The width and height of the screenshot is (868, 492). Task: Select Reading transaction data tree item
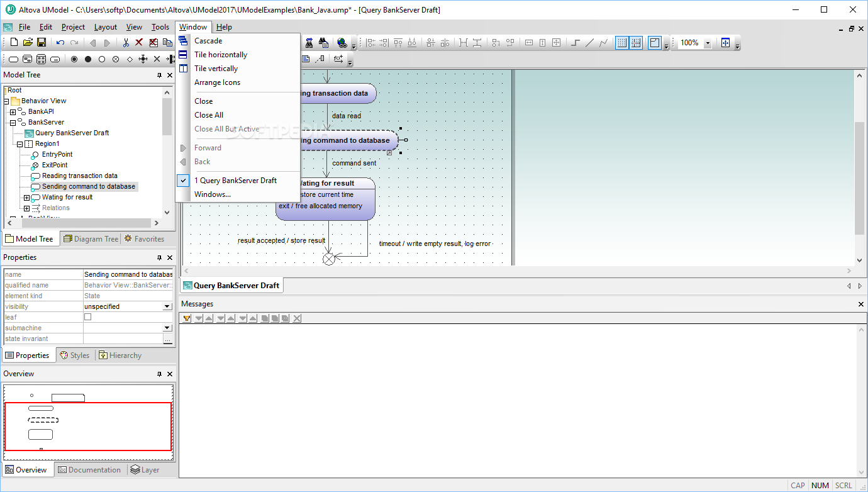point(80,176)
